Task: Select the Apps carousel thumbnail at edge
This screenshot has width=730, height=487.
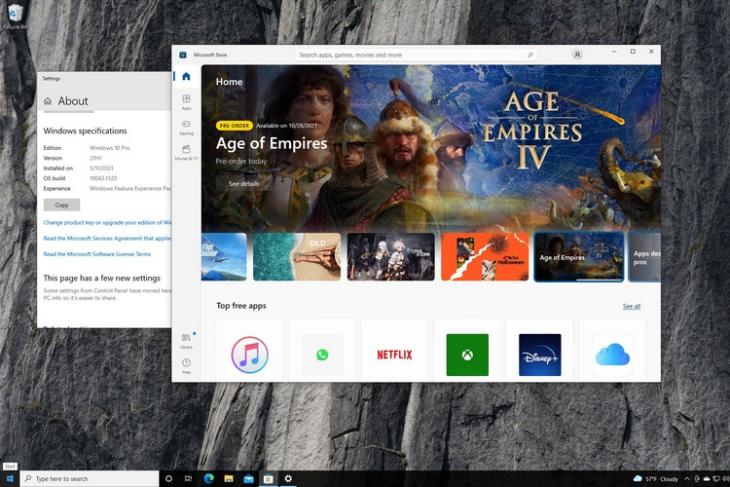Action: point(645,257)
